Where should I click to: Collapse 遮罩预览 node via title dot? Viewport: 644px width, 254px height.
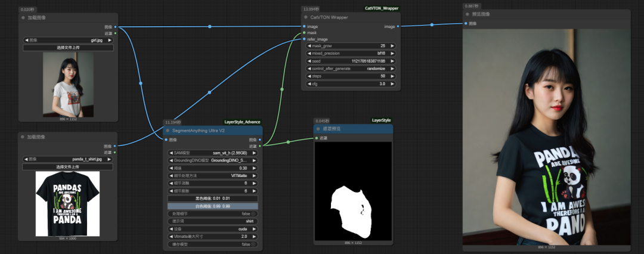(318, 129)
